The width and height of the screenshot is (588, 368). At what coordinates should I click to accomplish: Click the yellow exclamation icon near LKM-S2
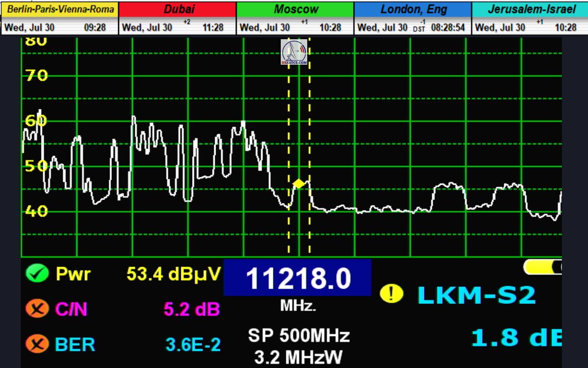(x=392, y=294)
